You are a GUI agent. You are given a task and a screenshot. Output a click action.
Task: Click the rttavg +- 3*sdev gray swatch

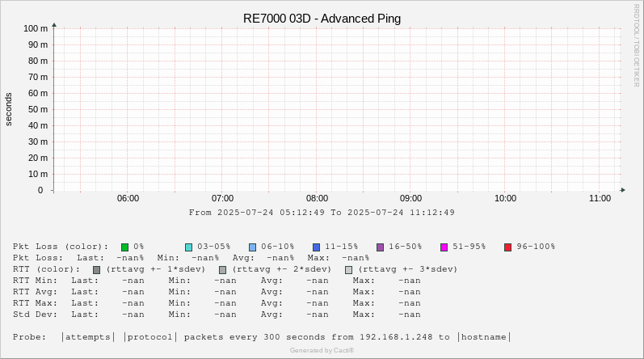pos(349,269)
